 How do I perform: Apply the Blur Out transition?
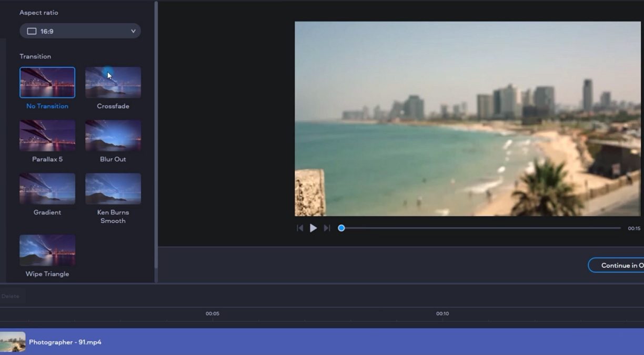(113, 135)
